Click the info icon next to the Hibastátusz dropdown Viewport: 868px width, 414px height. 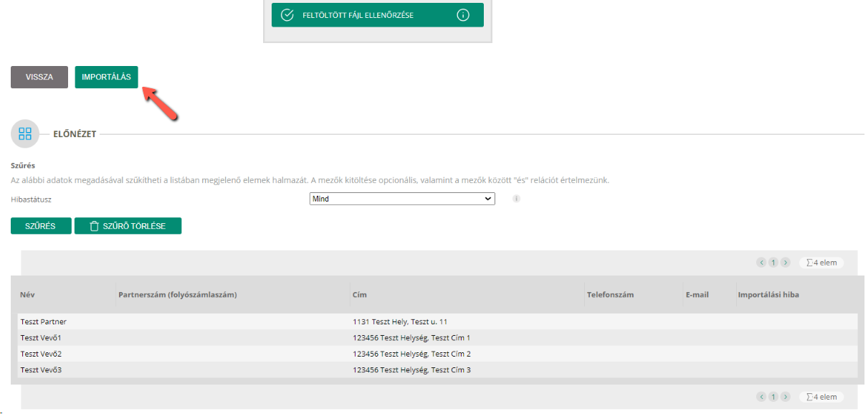[516, 199]
